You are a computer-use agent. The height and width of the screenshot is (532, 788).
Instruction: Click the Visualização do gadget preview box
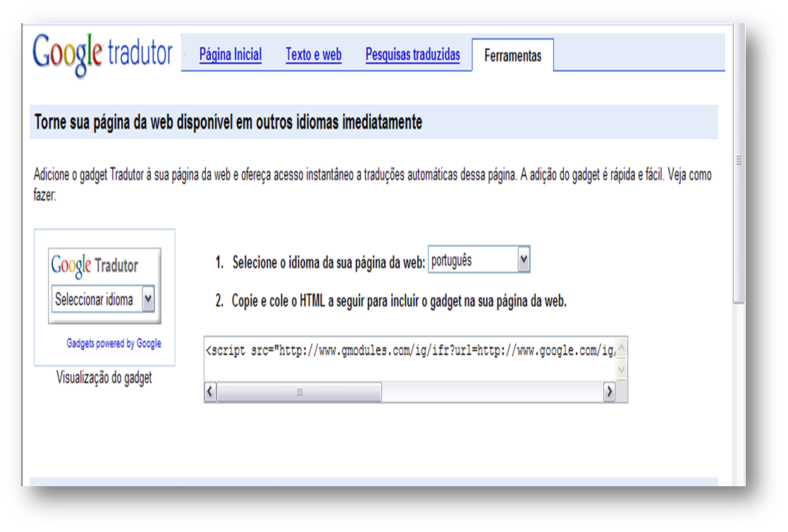[104, 296]
